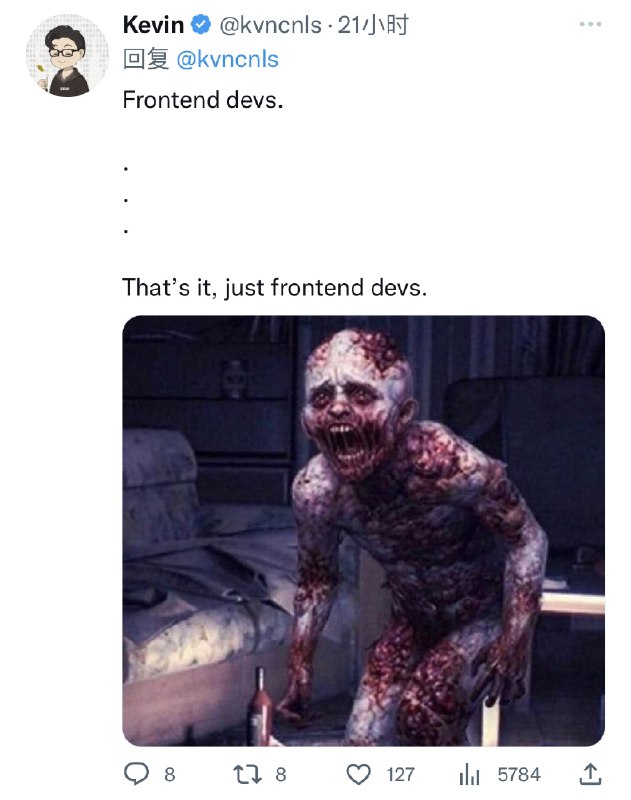Viewport: 631px width, 800px height.
Task: Click "That's it, just frontend devs." text
Action: (274, 288)
